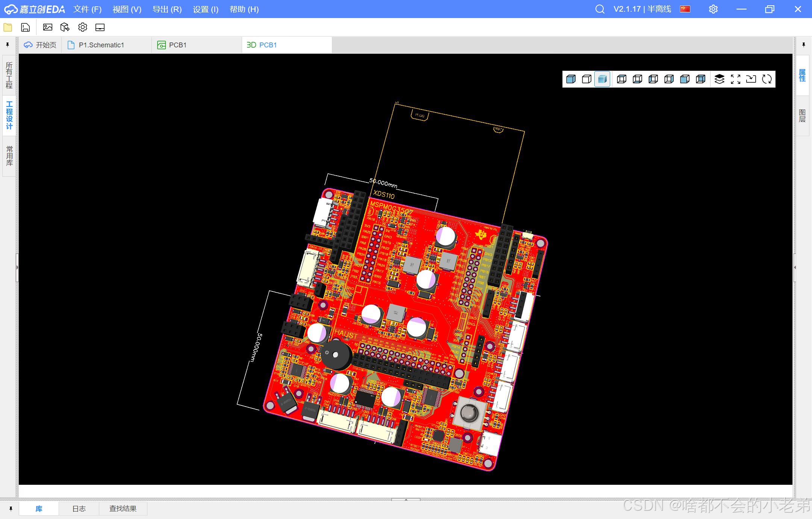Viewport: 812px width, 519px height.
Task: Click the fit-to-screen arrows icon
Action: coord(736,79)
